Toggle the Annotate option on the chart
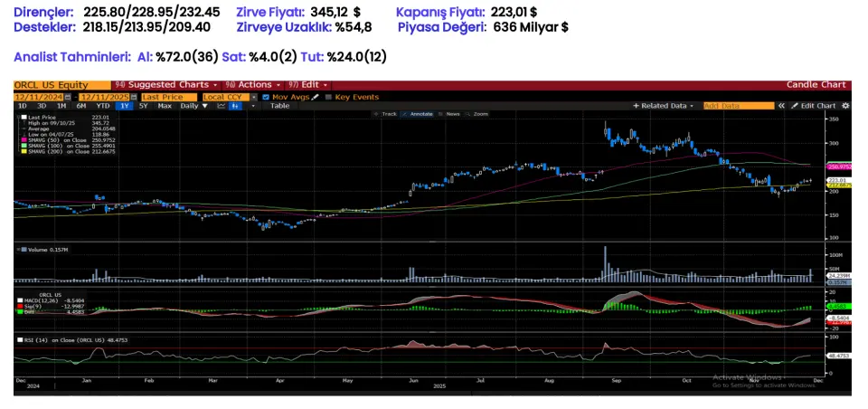 [x=420, y=114]
